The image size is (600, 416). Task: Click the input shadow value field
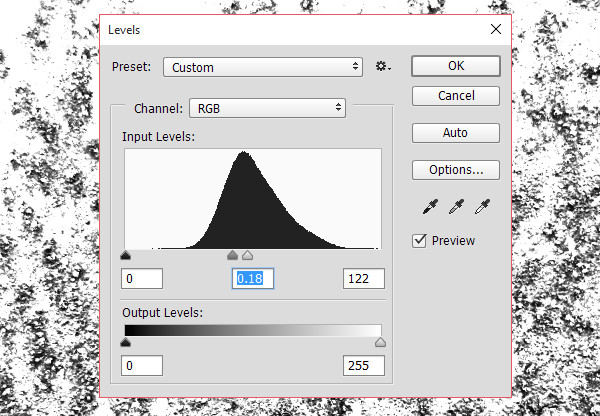click(142, 278)
